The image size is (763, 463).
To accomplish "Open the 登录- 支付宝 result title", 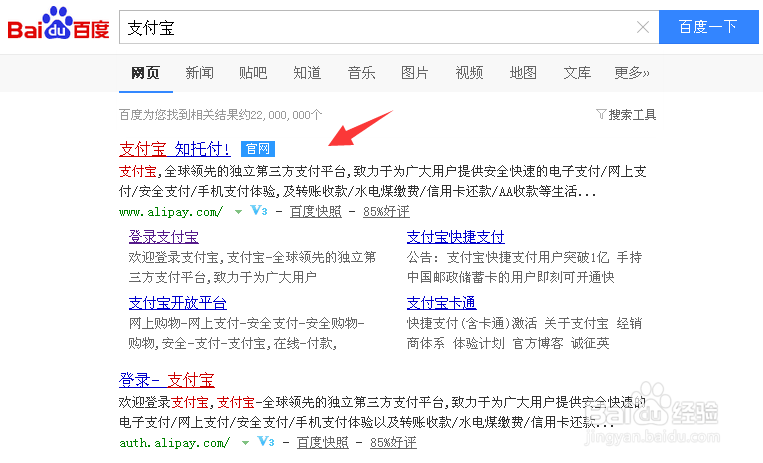I will (167, 380).
